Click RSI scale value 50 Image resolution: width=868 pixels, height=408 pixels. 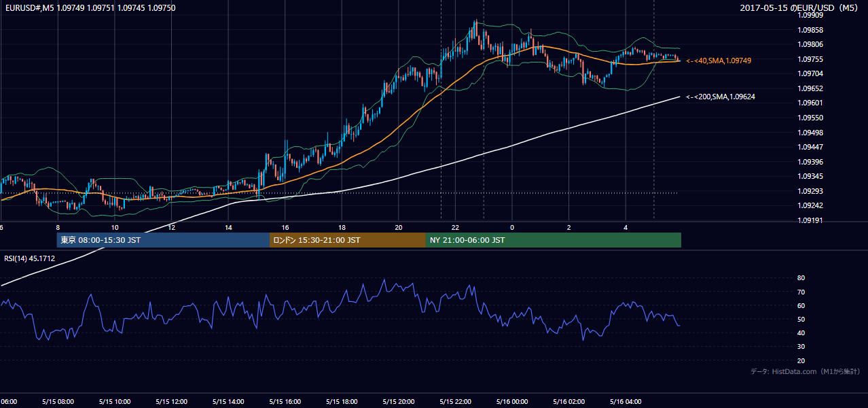[801, 319]
